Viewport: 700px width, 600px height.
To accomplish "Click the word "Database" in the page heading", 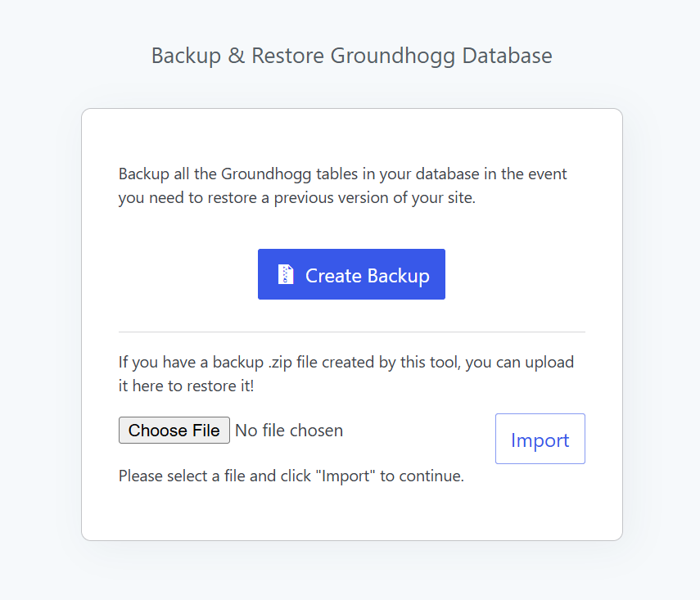I will pyautogui.click(x=507, y=56).
